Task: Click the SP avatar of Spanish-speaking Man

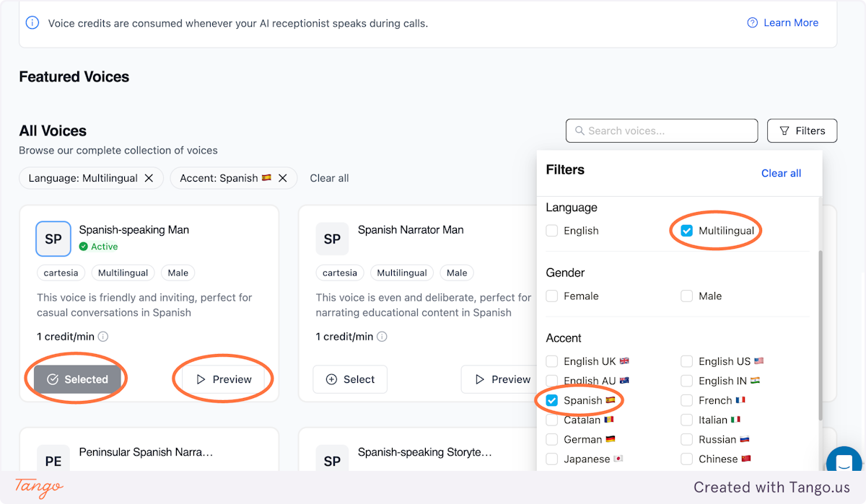Action: pos(53,239)
